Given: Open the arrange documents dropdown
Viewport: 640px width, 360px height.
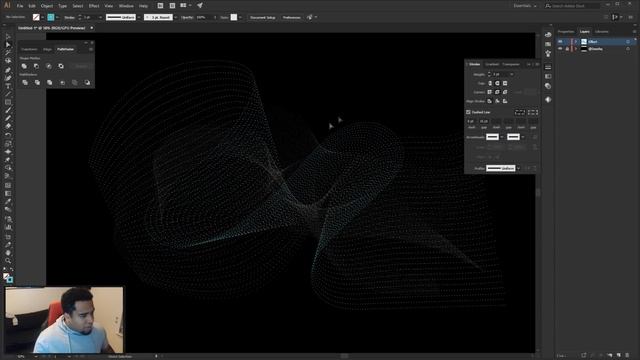Looking at the screenshot, I should pos(186,6).
